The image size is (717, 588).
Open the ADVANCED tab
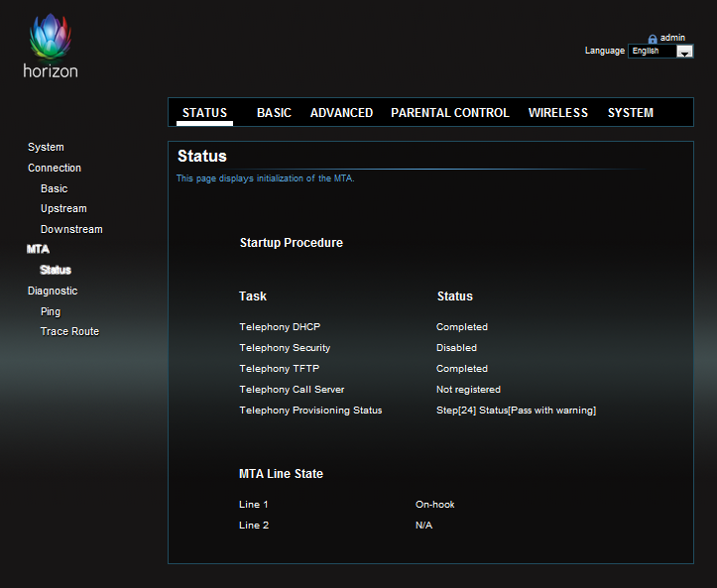click(341, 113)
